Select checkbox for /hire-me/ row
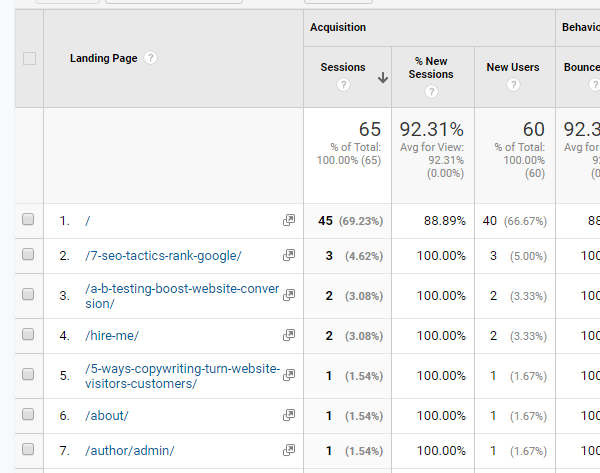Viewport: 600px width, 473px height. (28, 335)
